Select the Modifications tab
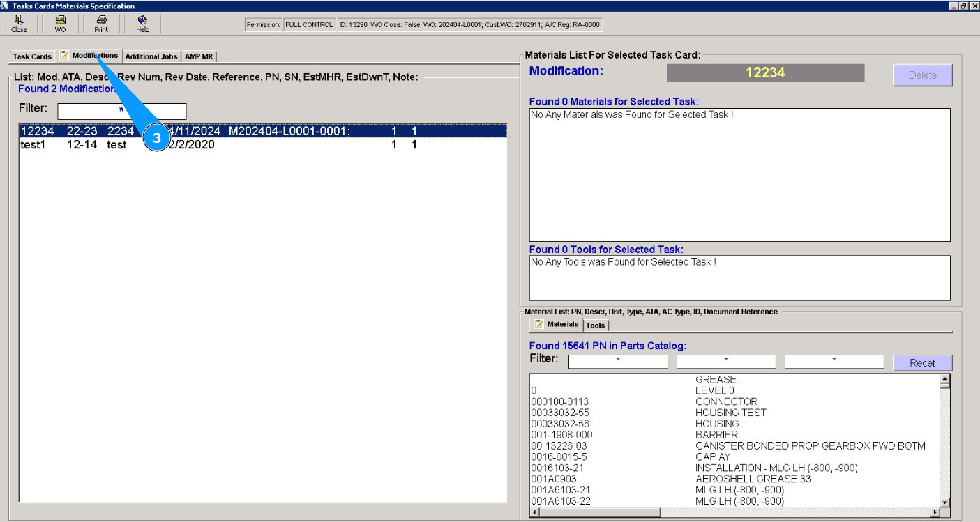 [x=89, y=56]
